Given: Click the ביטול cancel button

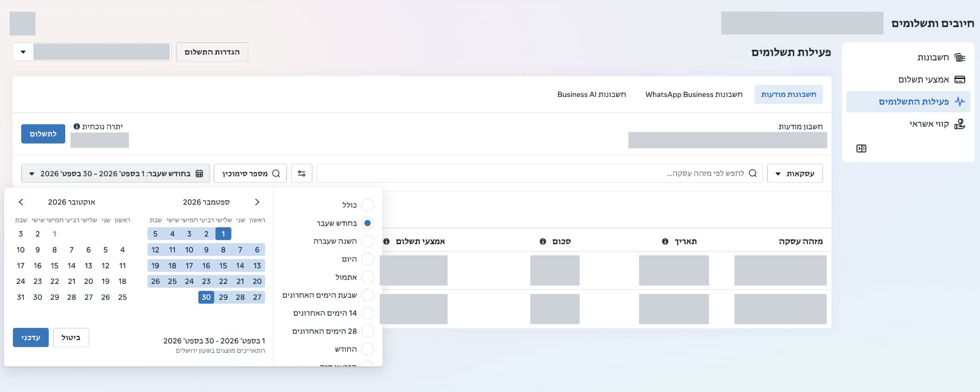Looking at the screenshot, I should click(x=71, y=337).
